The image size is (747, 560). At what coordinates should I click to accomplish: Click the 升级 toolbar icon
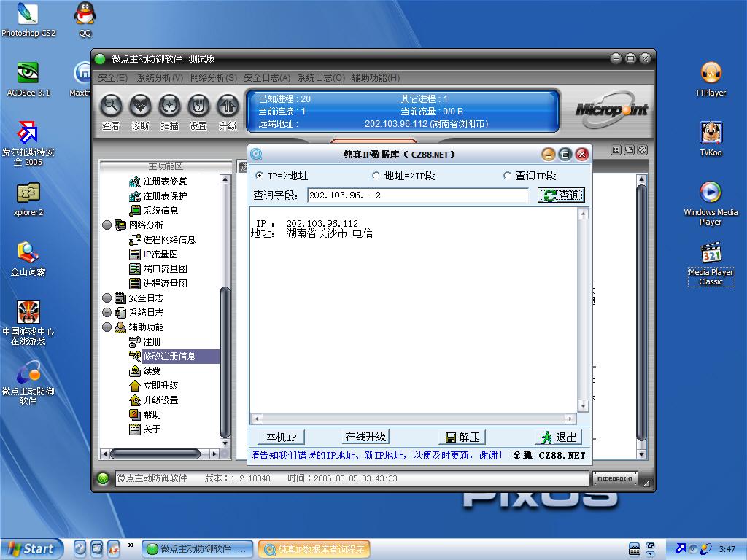228,106
